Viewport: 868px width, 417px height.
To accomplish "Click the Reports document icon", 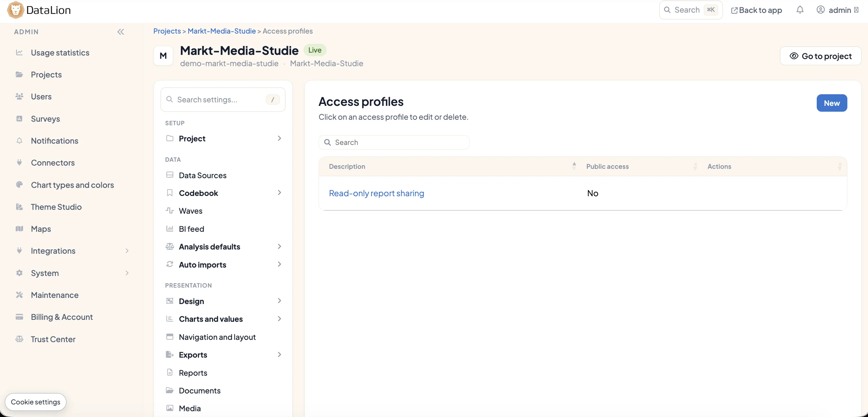I will 170,372.
